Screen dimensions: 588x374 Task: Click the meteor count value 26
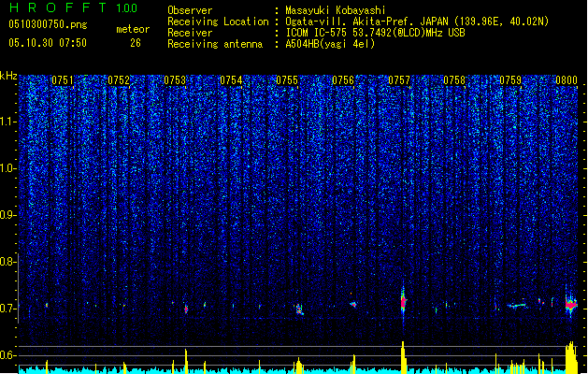136,43
